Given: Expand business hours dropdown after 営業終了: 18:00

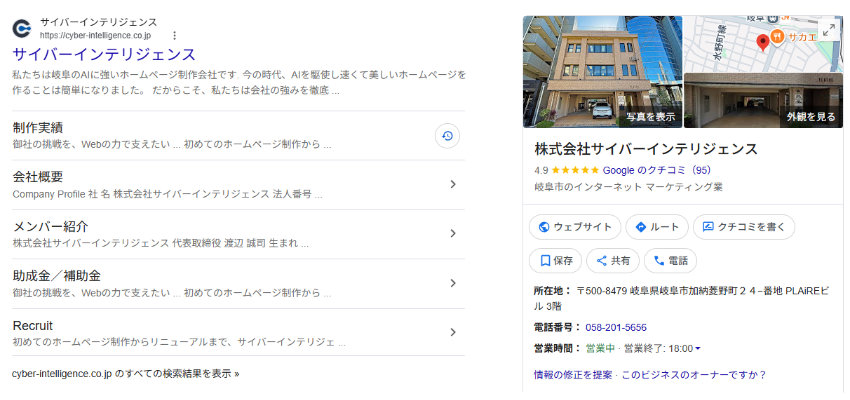Looking at the screenshot, I should 698,349.
